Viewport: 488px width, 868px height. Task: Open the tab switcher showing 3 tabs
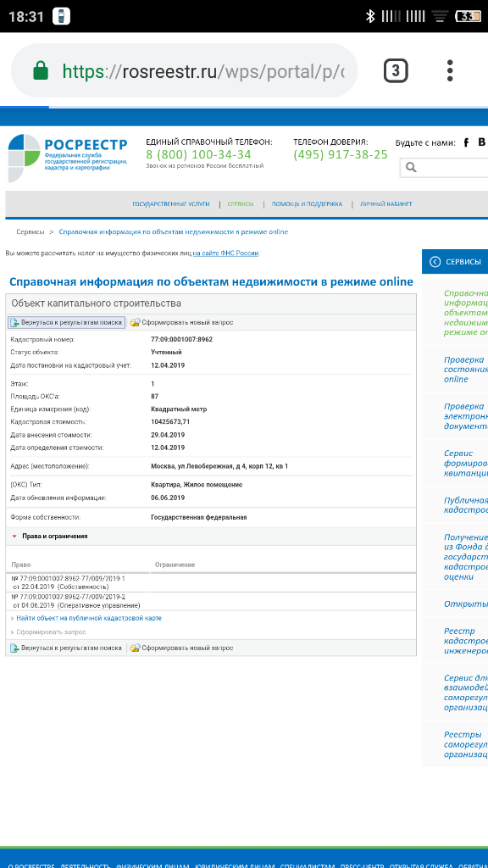[396, 71]
